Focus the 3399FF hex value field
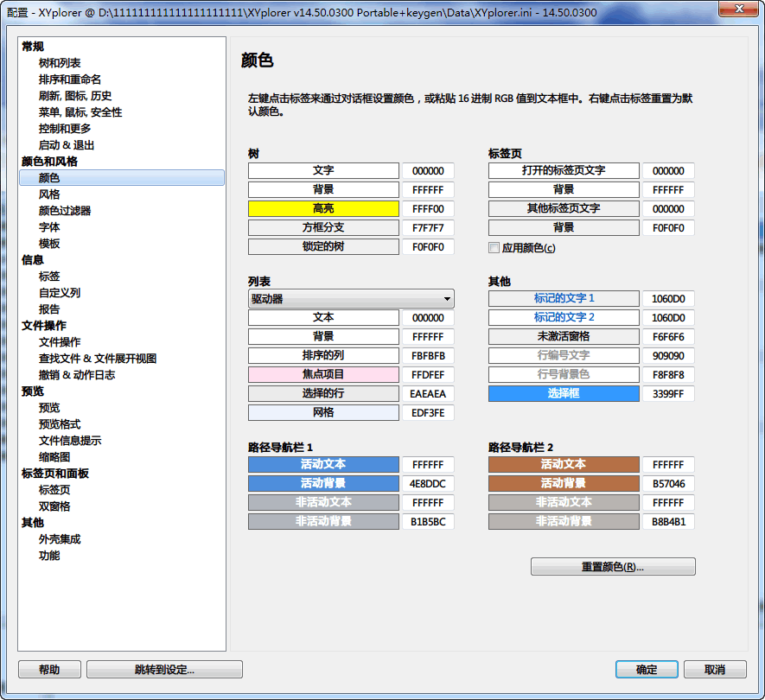The height and width of the screenshot is (700, 765). pos(668,394)
